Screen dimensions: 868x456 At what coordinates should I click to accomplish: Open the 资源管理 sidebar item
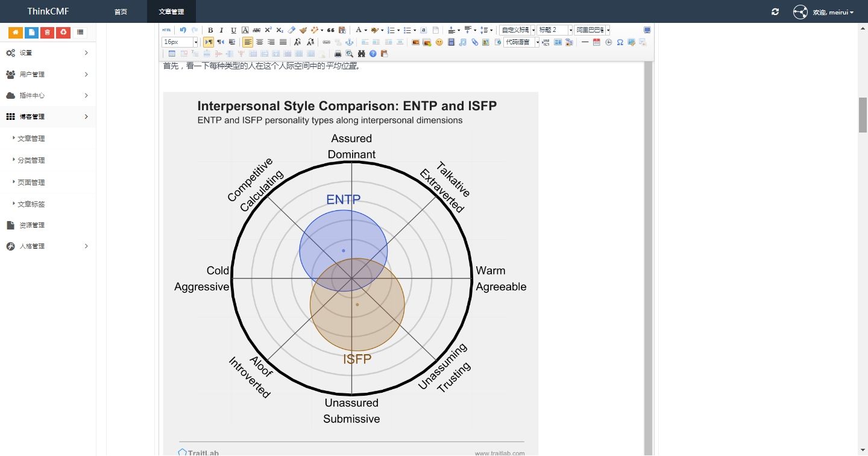[x=32, y=225]
